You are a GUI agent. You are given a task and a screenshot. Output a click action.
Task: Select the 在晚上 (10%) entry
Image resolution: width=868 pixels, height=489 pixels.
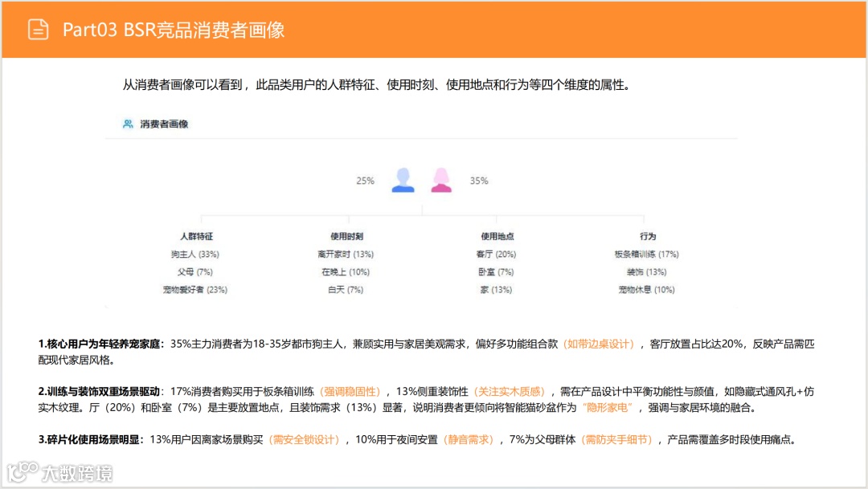pyautogui.click(x=346, y=272)
